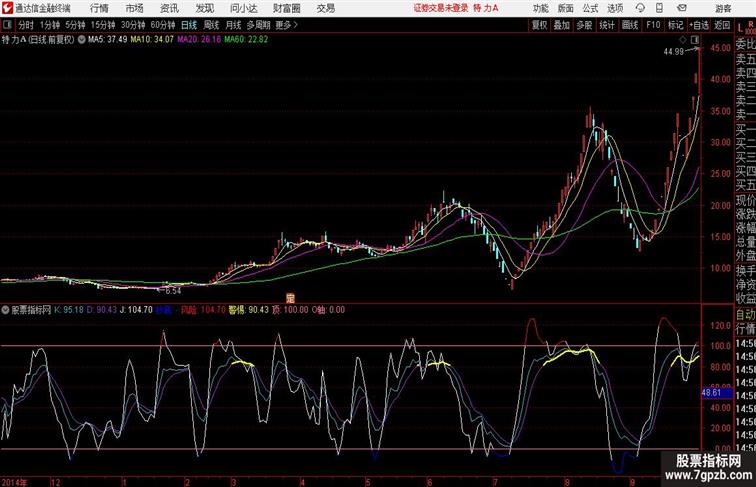This screenshot has height=487, width=756.
Task: Click the 特力A (日线 前复权) chart title
Action: tap(38, 40)
